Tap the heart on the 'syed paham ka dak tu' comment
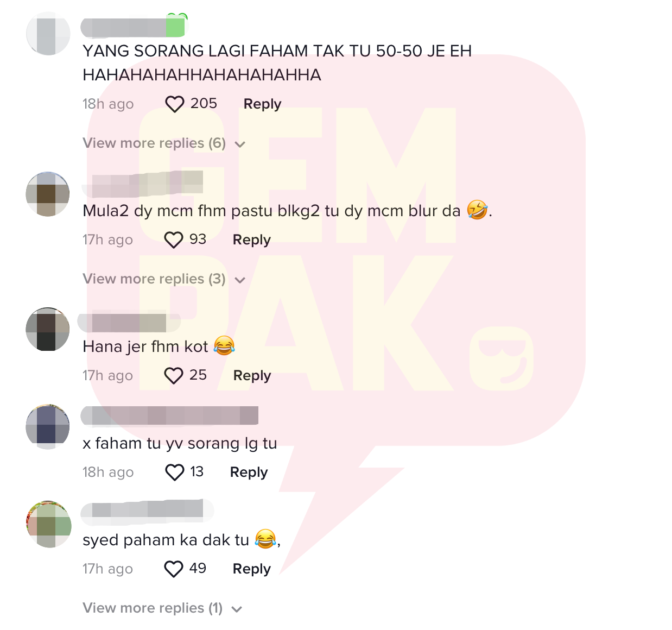The height and width of the screenshot is (630, 672). tap(174, 569)
